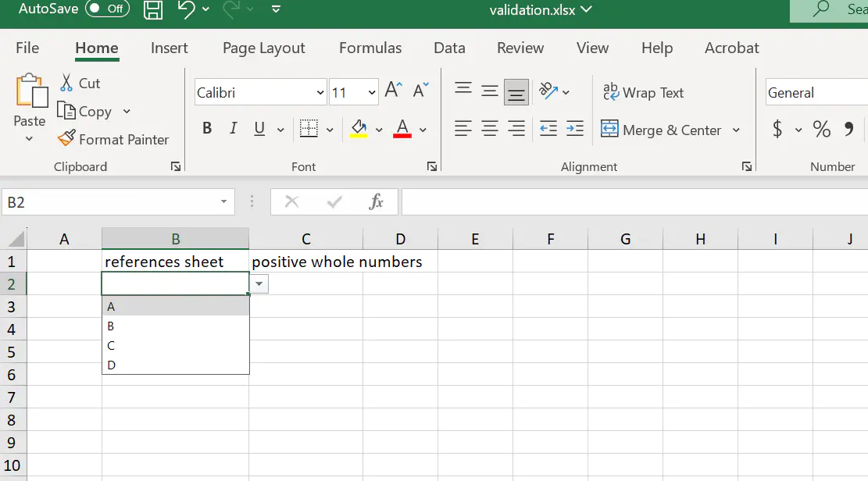Switch to the Formulas tab
868x481 pixels.
370,48
